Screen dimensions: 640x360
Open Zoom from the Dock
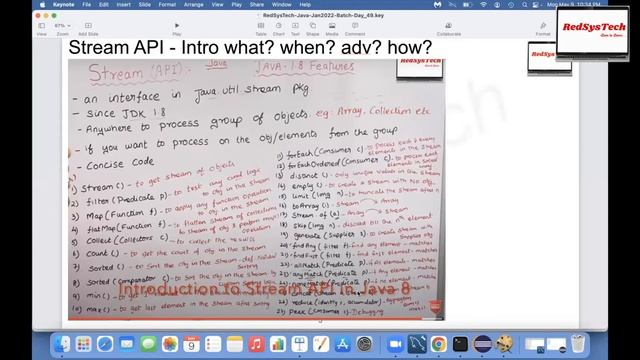pyautogui.click(x=395, y=344)
